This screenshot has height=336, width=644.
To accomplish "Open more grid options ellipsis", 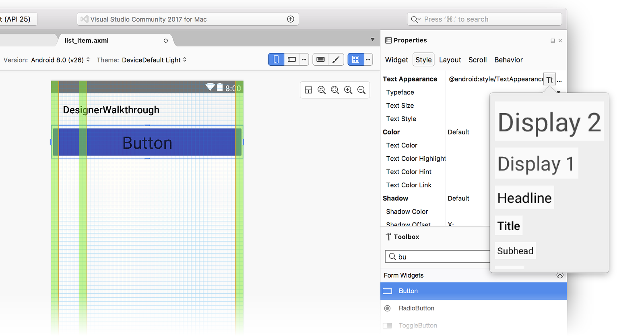I will point(368,60).
